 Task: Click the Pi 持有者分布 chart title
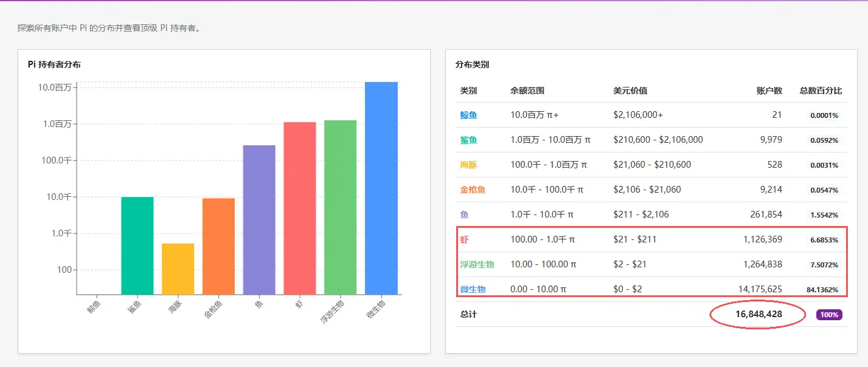coord(54,64)
